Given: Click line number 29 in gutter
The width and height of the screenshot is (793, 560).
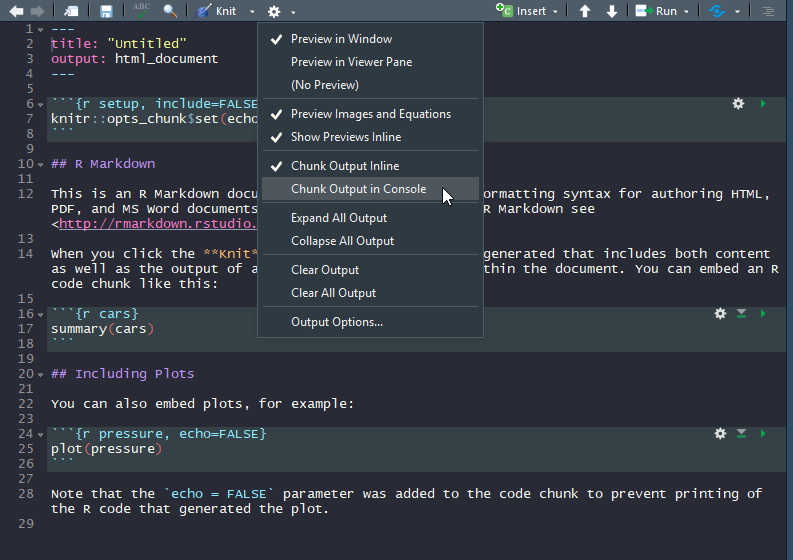Looking at the screenshot, I should coord(26,524).
